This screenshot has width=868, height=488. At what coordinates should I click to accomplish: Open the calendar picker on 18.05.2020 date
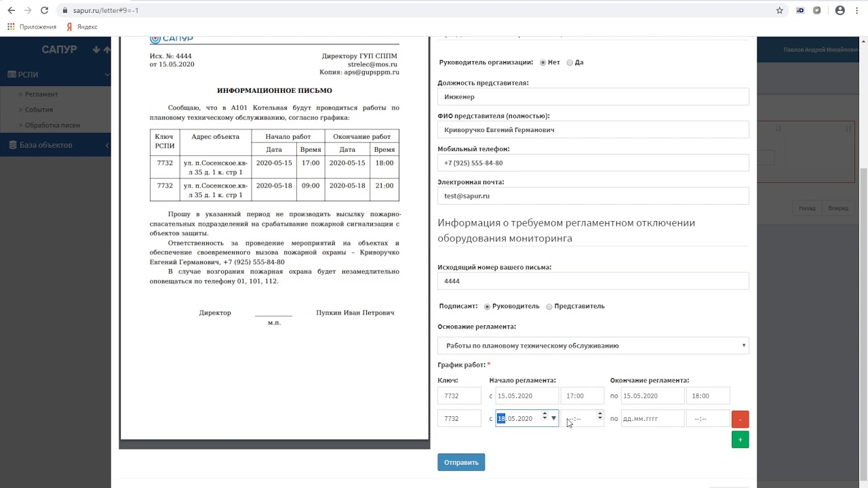click(x=553, y=418)
